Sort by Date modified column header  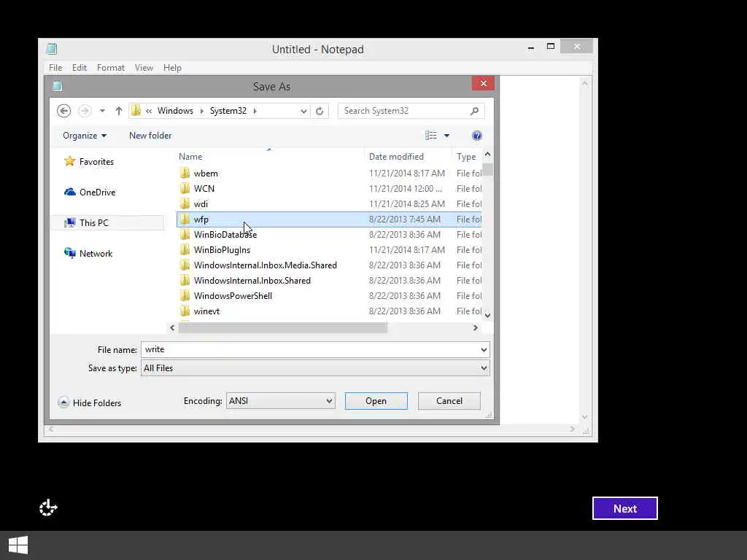(x=396, y=157)
